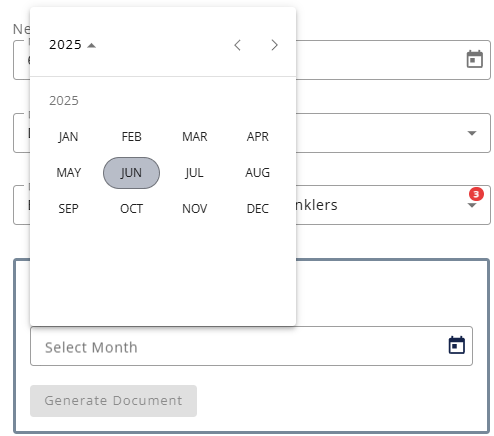The width and height of the screenshot is (494, 436).
Task: Go to previous year arrow
Action: [237, 45]
